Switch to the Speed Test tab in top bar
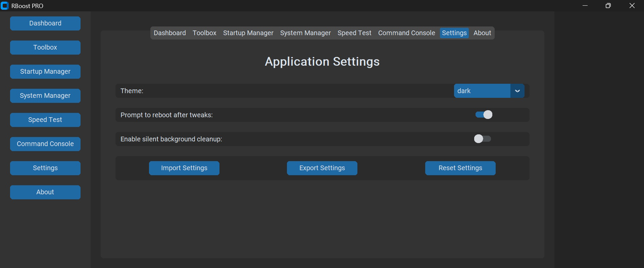644x268 pixels. point(354,33)
